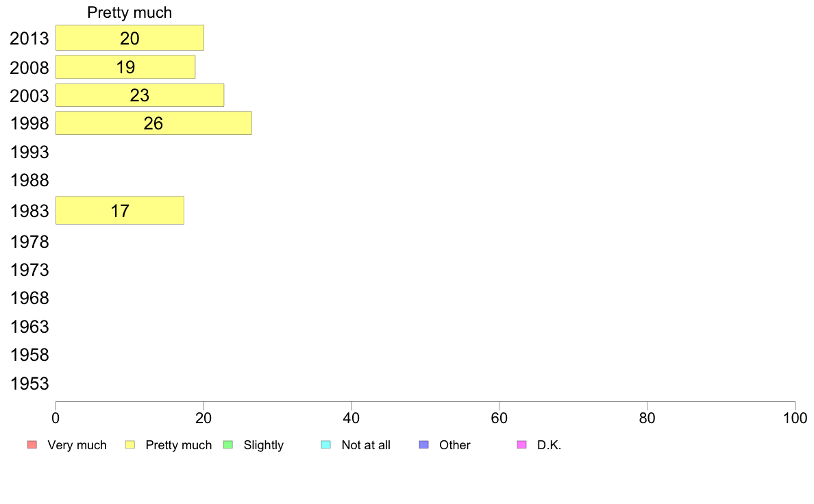Select the 1983 bar with value 17
This screenshot has height=504, width=814.
120,211
